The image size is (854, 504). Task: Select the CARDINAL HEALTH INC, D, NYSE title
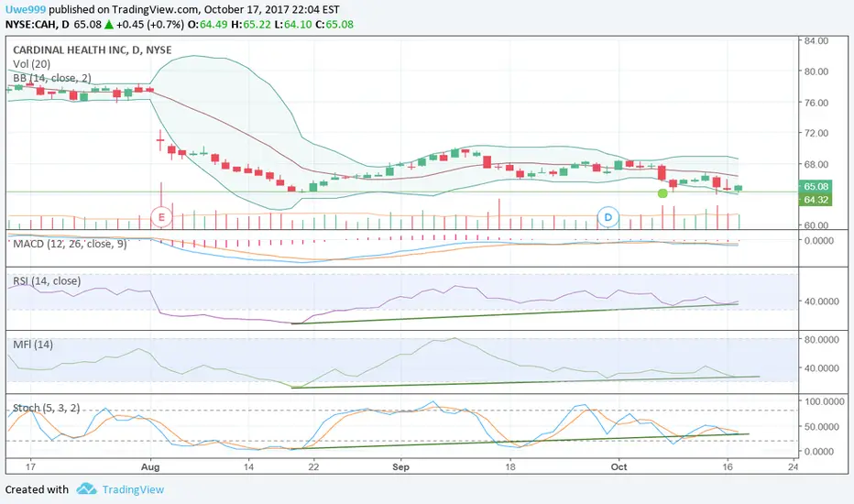[92, 50]
